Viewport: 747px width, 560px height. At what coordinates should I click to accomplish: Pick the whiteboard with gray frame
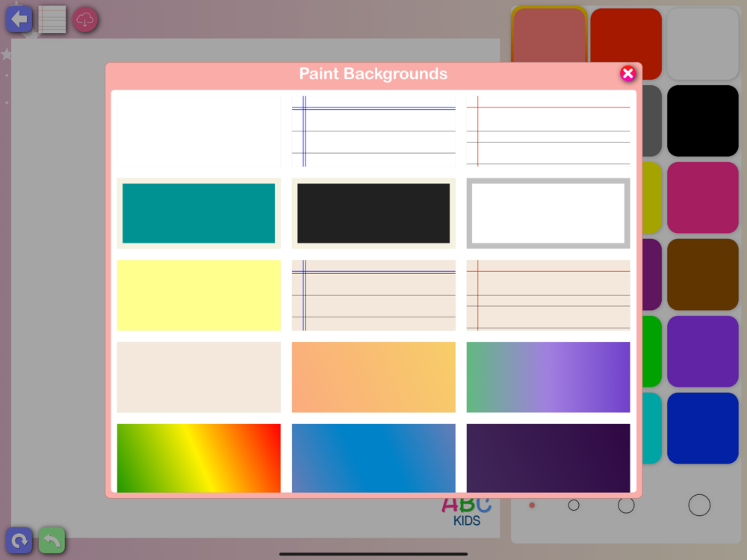coord(548,213)
